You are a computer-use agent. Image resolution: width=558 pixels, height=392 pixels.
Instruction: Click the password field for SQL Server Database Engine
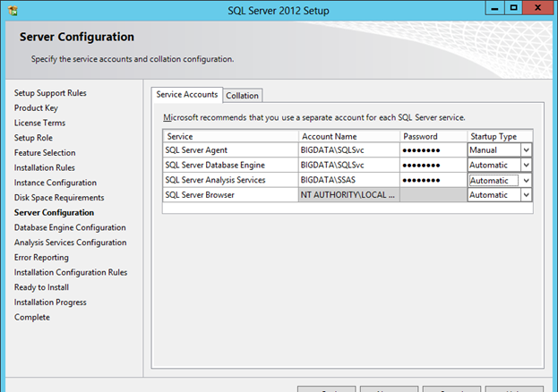click(434, 165)
